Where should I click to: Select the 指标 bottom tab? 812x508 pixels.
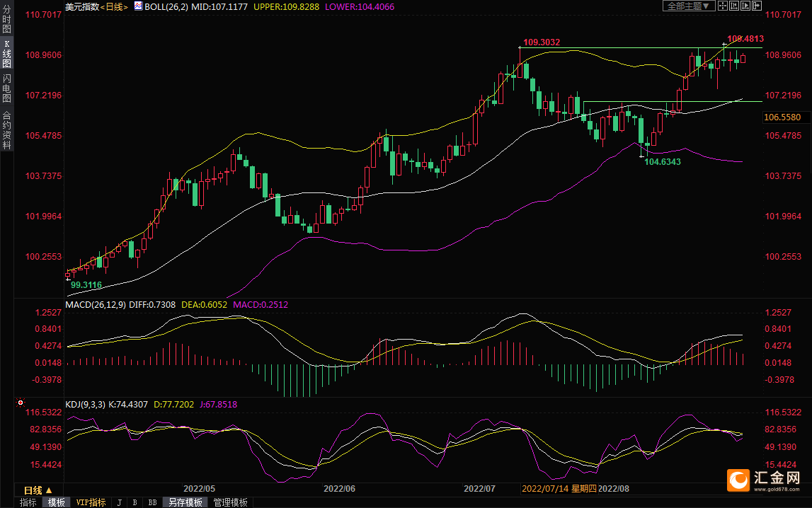click(28, 502)
